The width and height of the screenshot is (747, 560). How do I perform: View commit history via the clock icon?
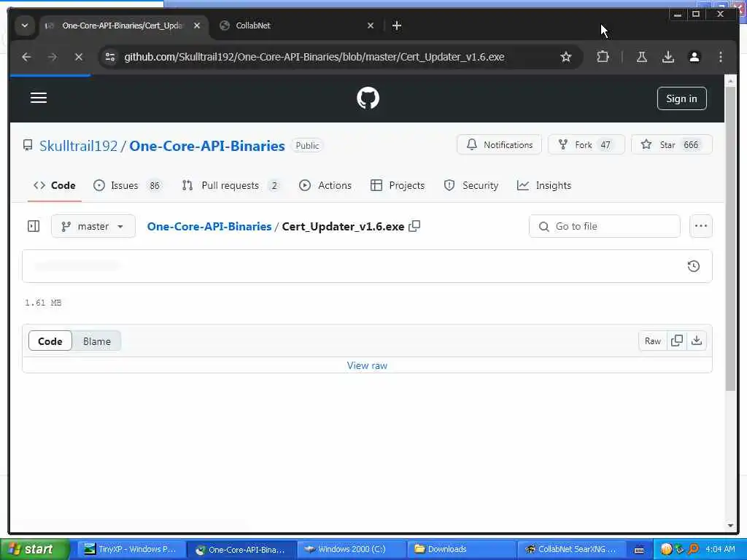click(x=694, y=266)
